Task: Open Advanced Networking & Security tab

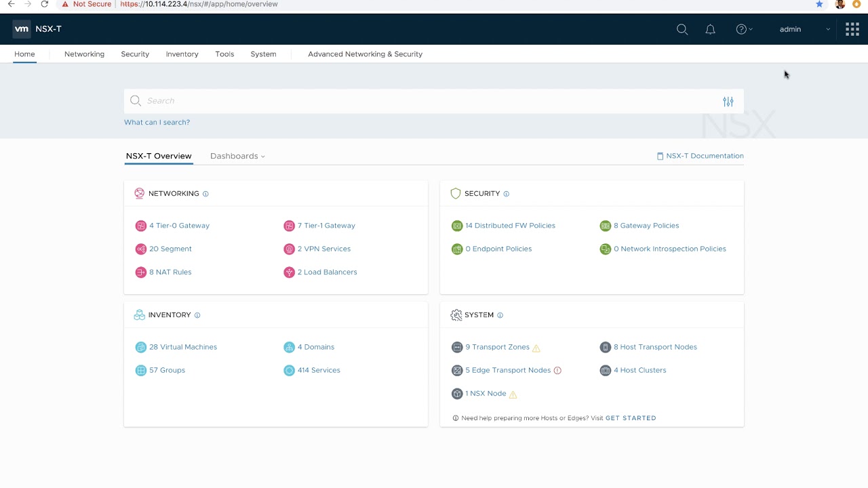Action: (x=365, y=54)
